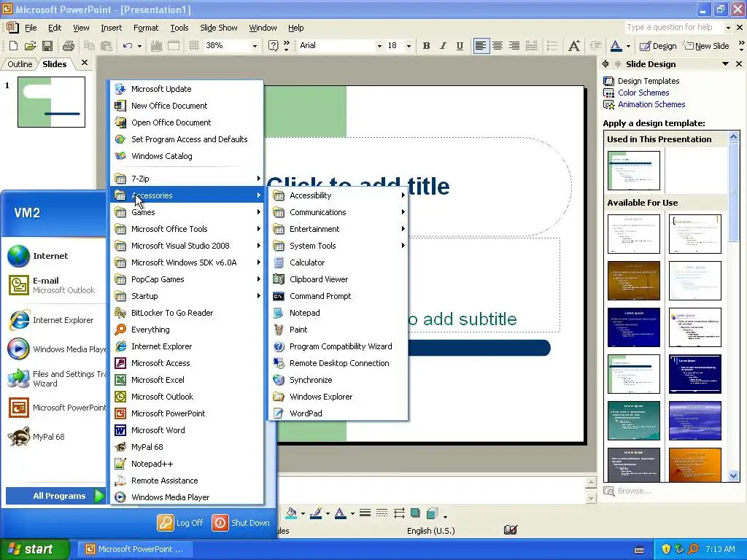Click the Line Color pen icon
747x560 pixels.
pyautogui.click(x=315, y=513)
